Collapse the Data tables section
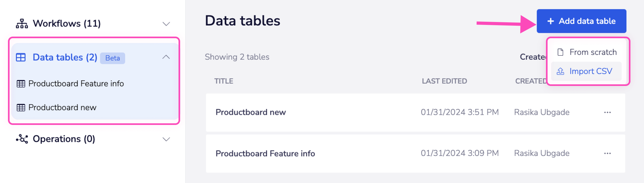644x183 pixels. tap(166, 57)
